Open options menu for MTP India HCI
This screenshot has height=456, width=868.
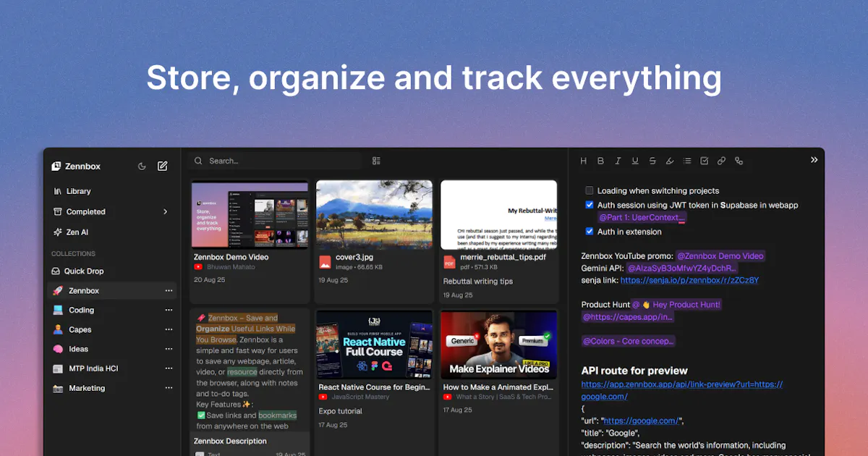click(169, 368)
